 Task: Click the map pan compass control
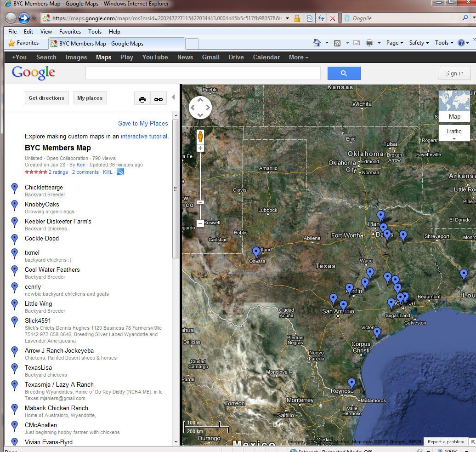pos(200,108)
